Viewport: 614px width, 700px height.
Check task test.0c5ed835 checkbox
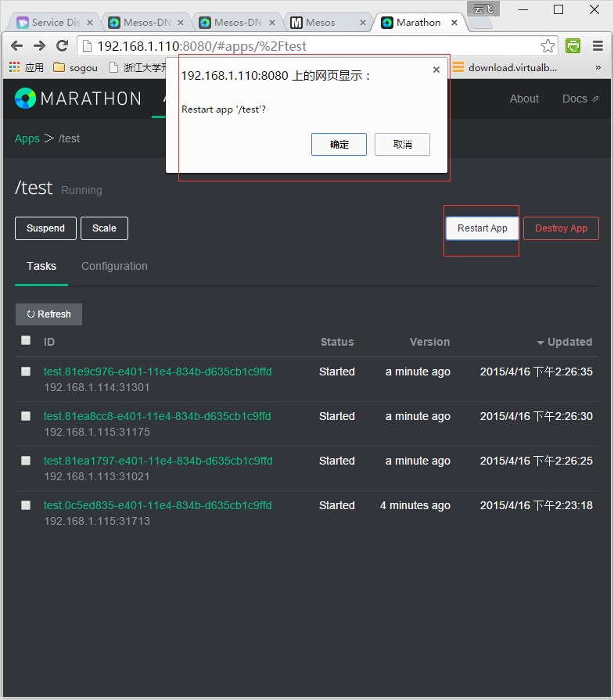(x=26, y=505)
